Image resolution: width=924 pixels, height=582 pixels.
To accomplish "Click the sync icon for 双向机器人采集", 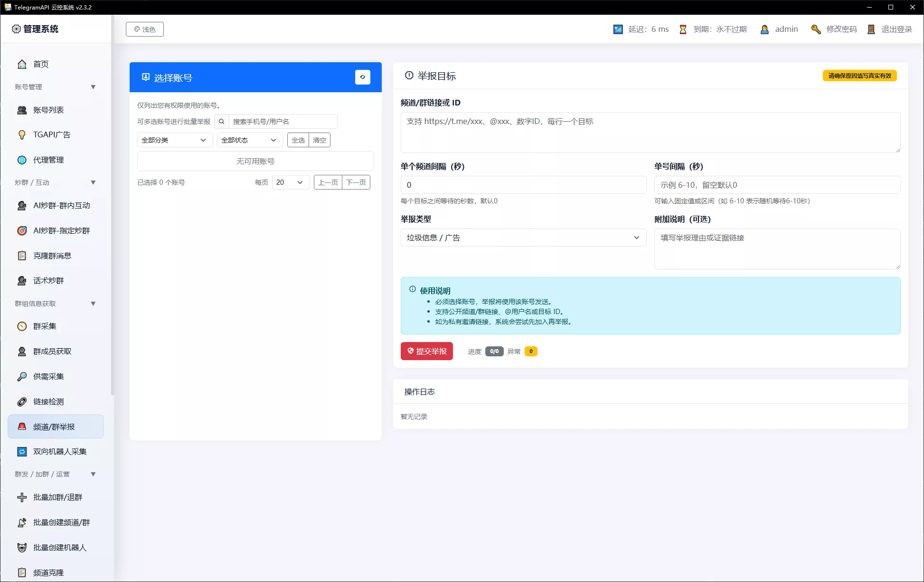I will 22,452.
